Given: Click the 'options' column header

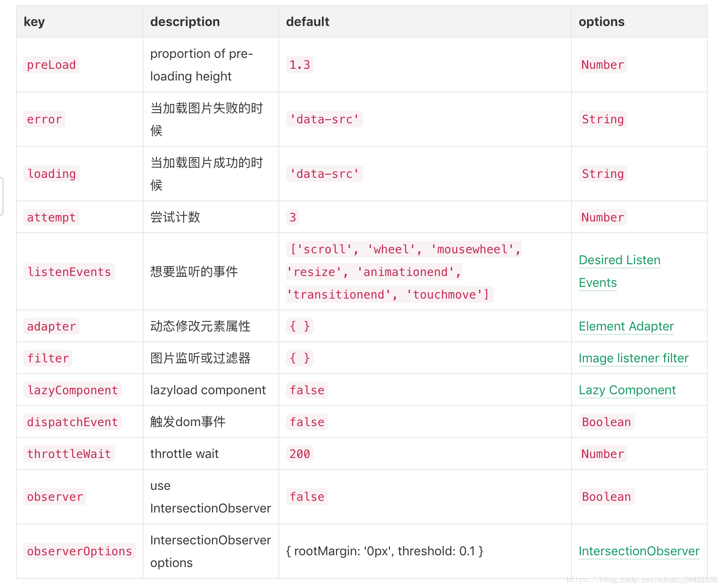Looking at the screenshot, I should 601,22.
